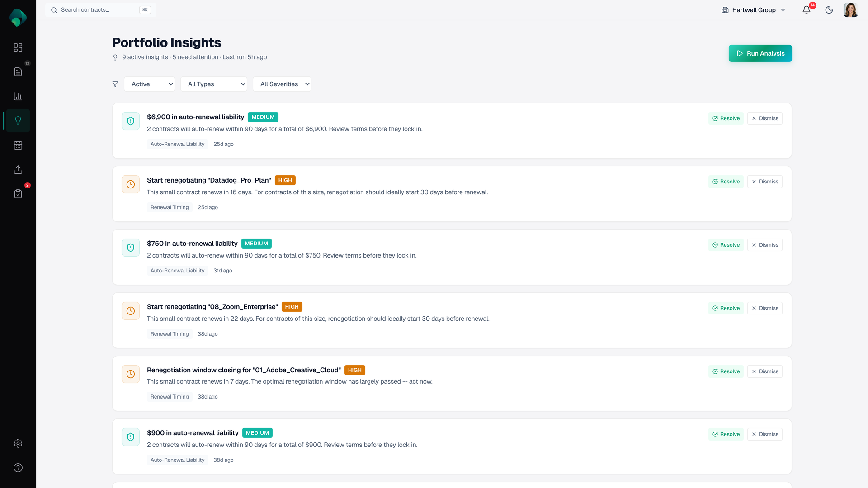
Task: Open the settings gear in sidebar
Action: click(18, 443)
